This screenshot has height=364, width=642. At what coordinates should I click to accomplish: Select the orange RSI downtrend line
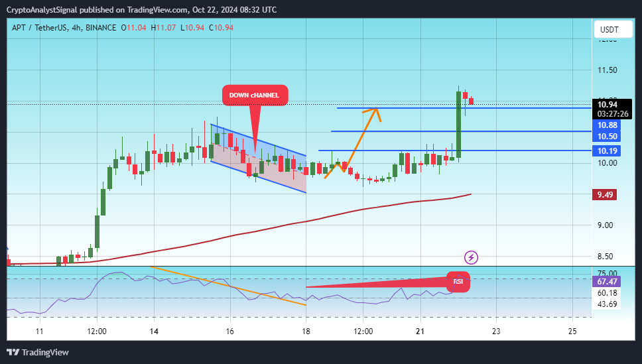[x=228, y=286]
